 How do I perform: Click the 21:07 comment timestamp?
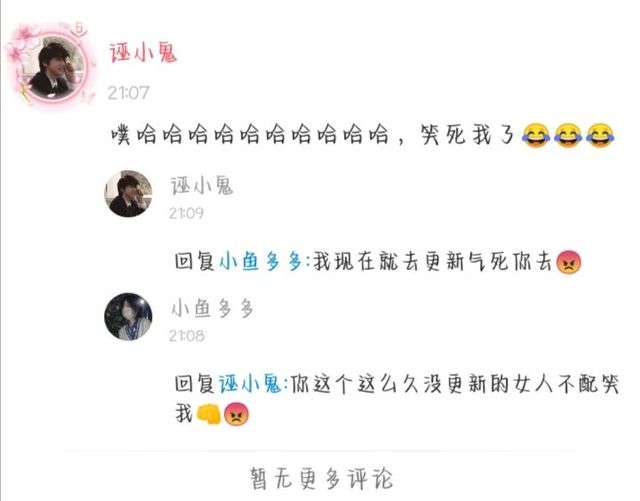tap(129, 93)
